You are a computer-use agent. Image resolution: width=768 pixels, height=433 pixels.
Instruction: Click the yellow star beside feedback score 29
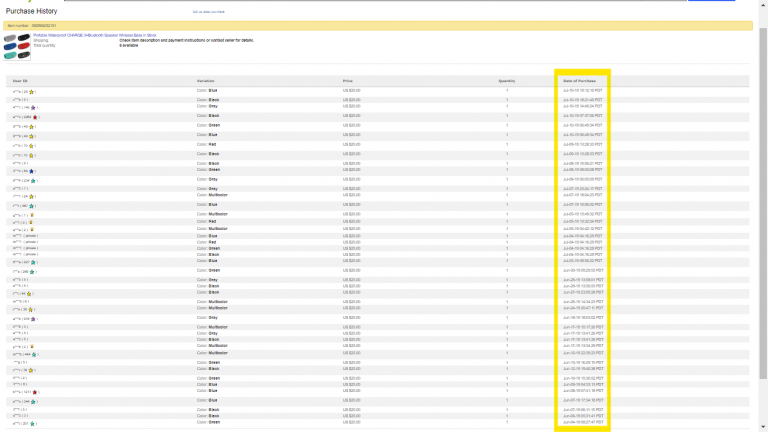point(33,91)
